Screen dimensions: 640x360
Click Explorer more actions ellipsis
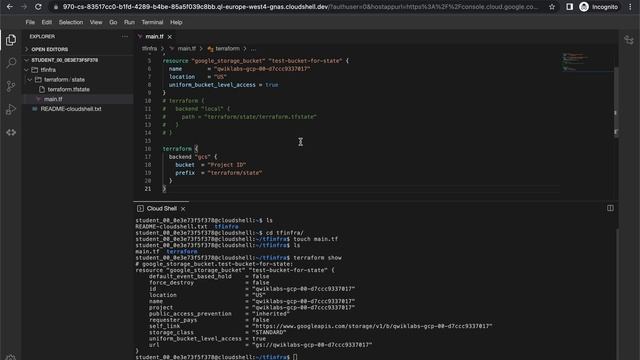[x=124, y=36]
